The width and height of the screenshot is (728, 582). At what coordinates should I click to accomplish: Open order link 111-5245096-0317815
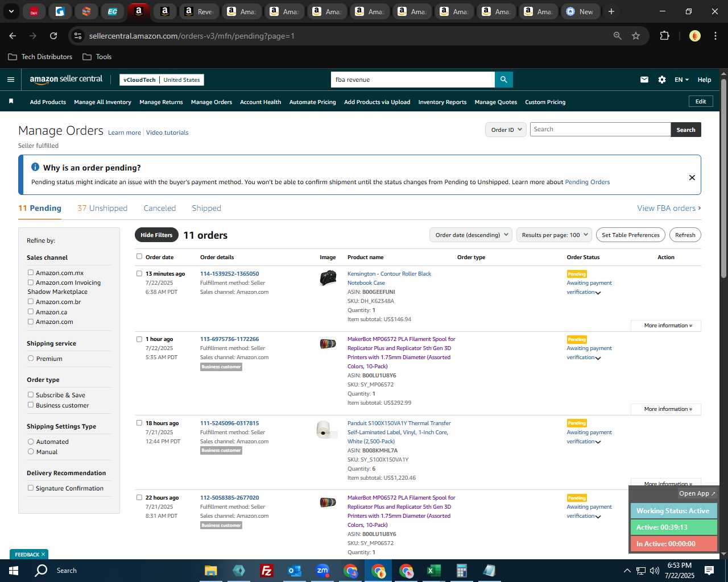[x=229, y=423]
